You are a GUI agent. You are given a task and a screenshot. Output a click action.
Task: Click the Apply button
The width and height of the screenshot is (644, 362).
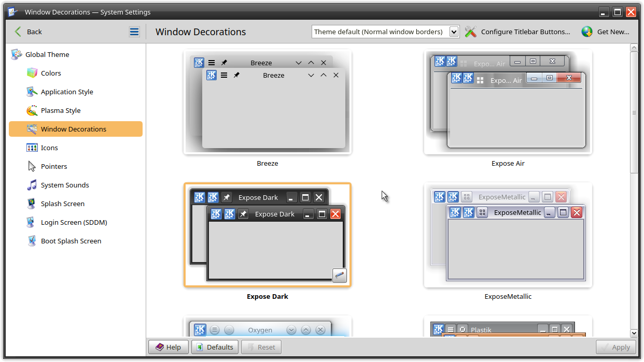coord(616,347)
